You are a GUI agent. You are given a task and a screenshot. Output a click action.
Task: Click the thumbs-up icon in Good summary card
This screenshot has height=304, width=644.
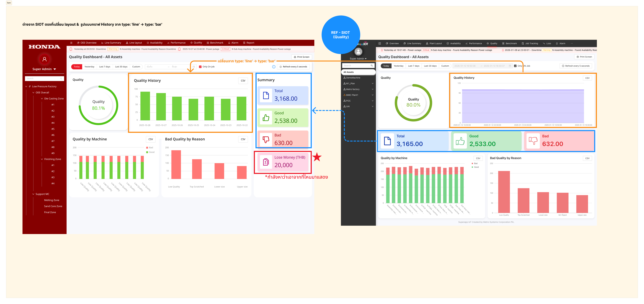click(x=266, y=118)
